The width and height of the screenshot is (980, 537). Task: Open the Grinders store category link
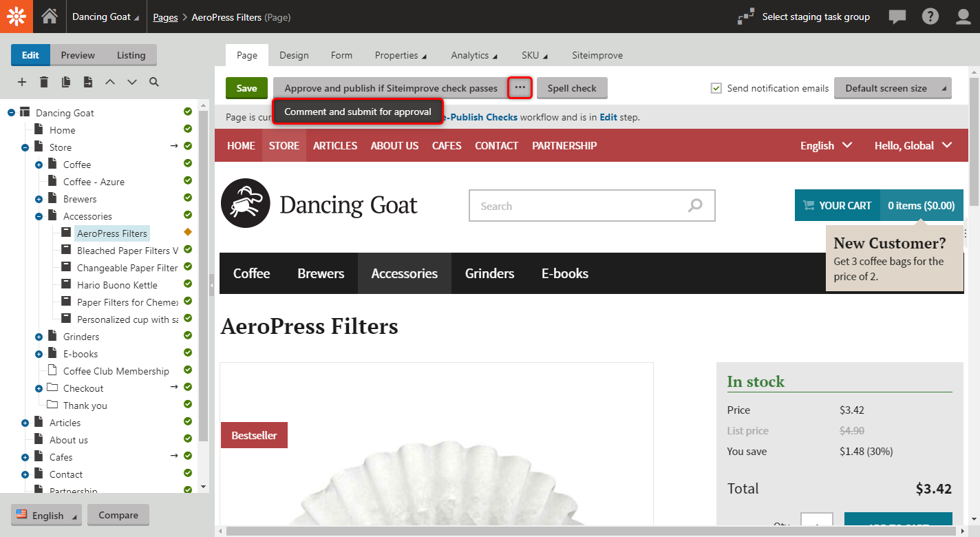[489, 273]
